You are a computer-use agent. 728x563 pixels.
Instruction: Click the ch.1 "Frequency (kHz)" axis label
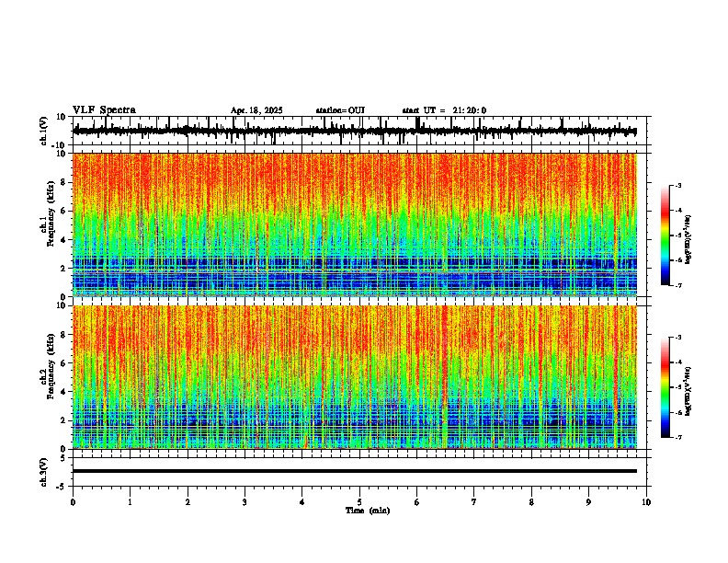coord(51,213)
